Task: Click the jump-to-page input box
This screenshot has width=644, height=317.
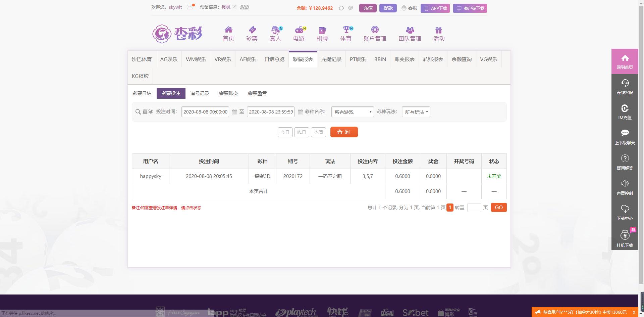Action: tap(474, 208)
